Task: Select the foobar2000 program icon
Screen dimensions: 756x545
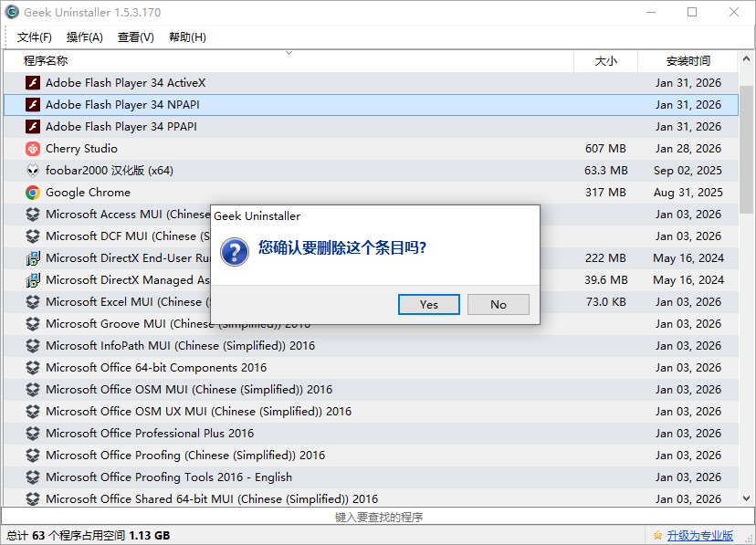Action: click(x=31, y=170)
